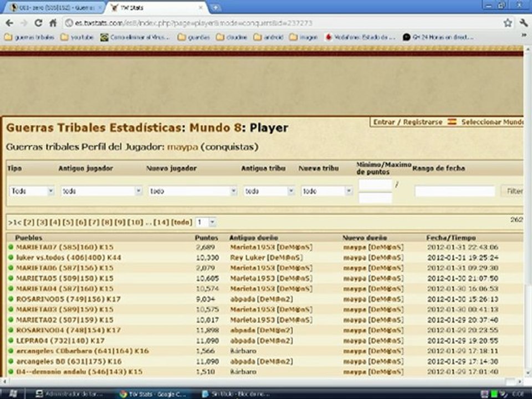Open the Nueva tribu dropdown
532x399 pixels.
(327, 191)
